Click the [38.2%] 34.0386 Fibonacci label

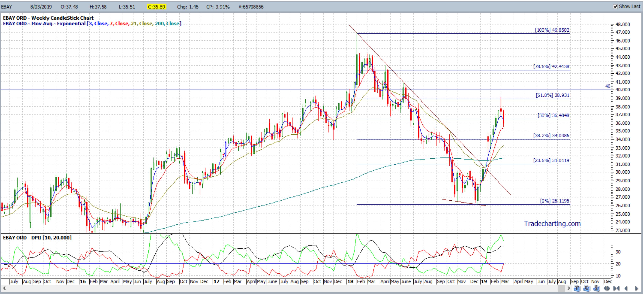tap(551, 136)
